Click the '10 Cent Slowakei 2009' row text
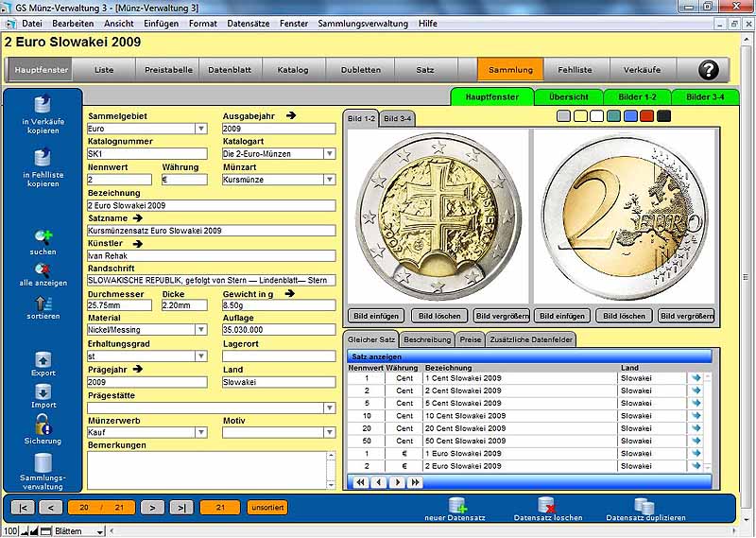The width and height of the screenshot is (756, 538). [465, 415]
